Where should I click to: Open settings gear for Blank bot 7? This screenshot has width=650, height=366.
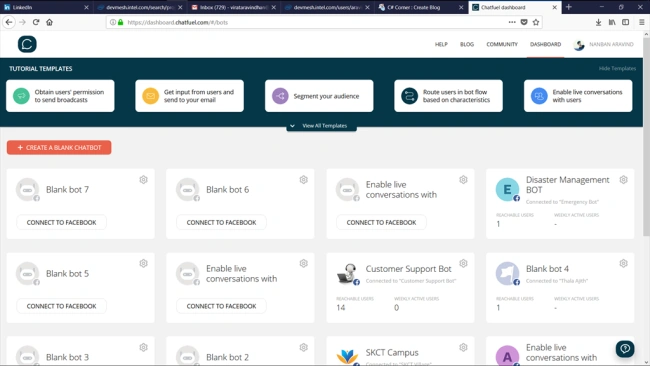[x=143, y=179]
